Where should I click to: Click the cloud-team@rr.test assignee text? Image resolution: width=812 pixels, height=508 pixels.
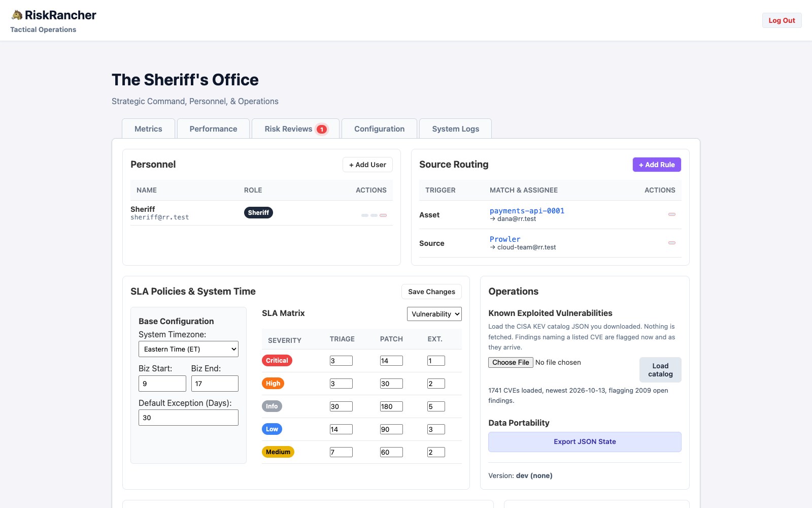pyautogui.click(x=526, y=247)
